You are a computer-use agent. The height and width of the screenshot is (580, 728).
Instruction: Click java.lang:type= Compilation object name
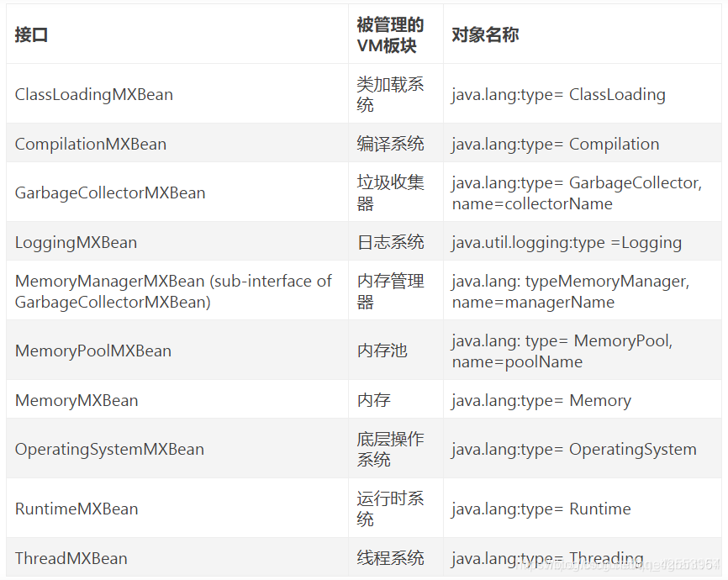[556, 144]
